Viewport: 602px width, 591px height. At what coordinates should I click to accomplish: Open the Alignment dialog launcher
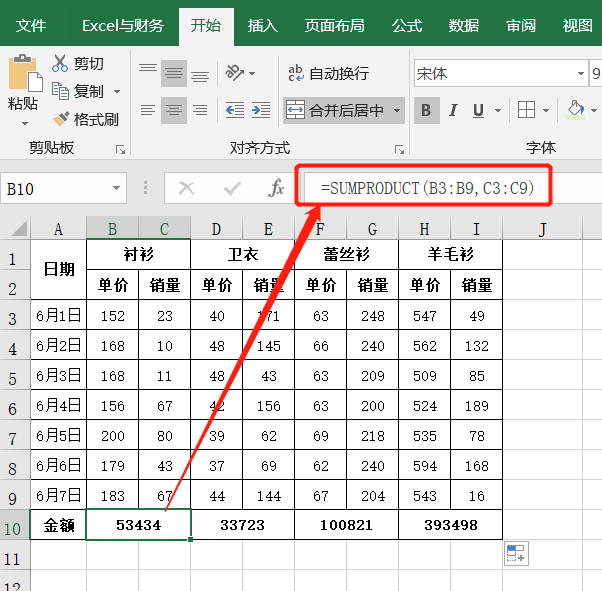point(400,149)
